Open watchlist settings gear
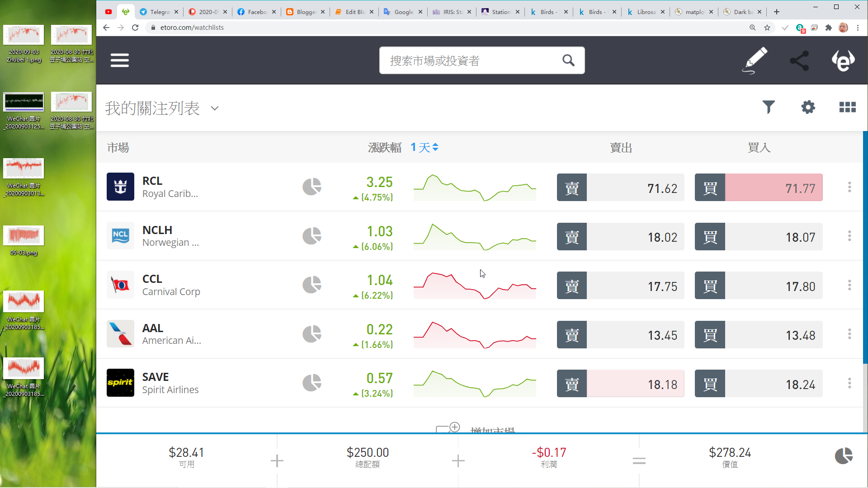Screen dimensions: 868x488 (x=808, y=107)
